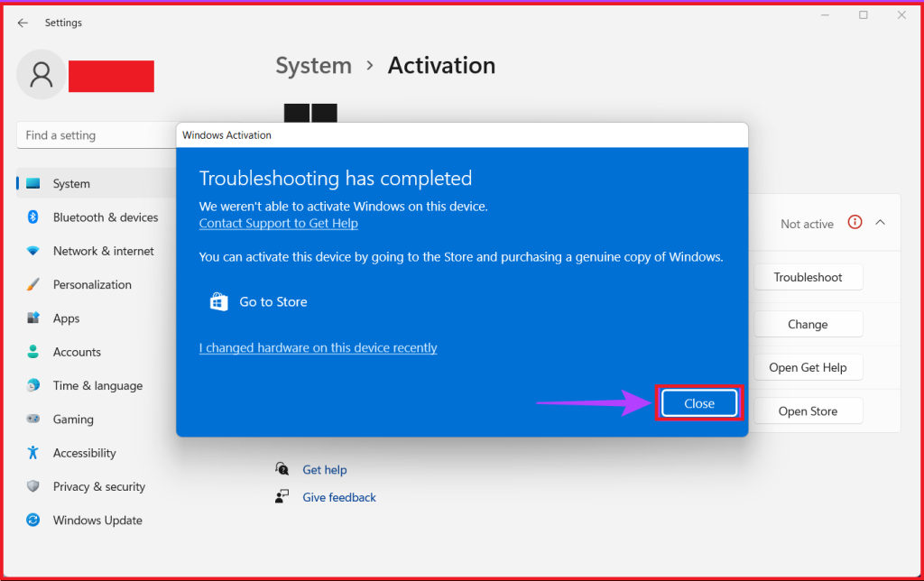The image size is (924, 581).
Task: Click the red info icon beside Not active
Action: click(x=855, y=223)
